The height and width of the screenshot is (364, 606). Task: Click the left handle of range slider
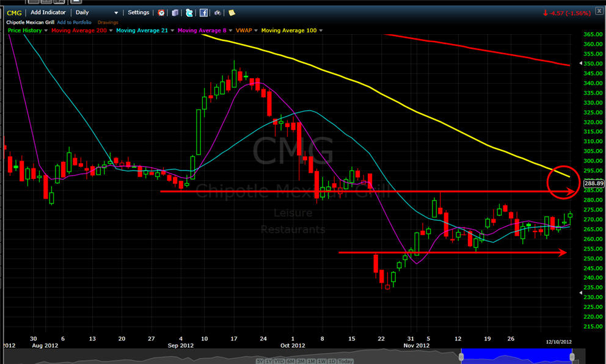click(x=461, y=356)
